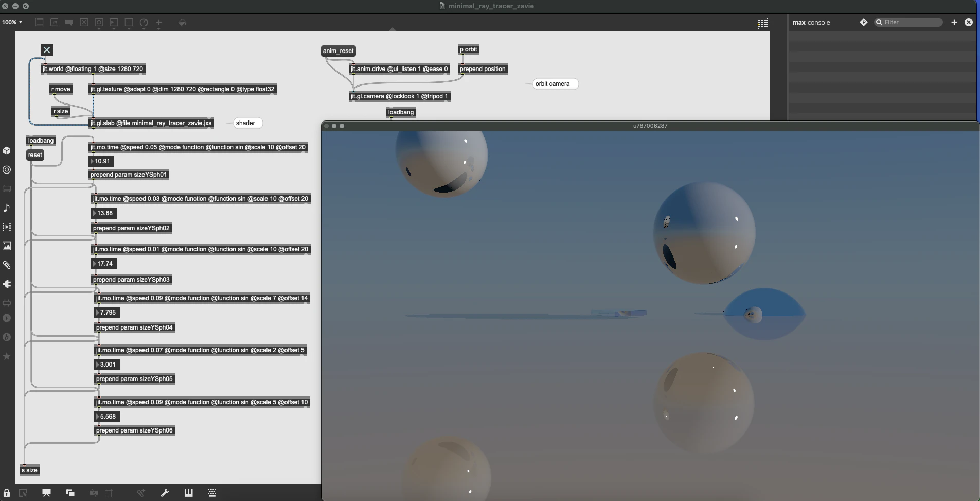Open the snippets paperclip icon

[7, 265]
